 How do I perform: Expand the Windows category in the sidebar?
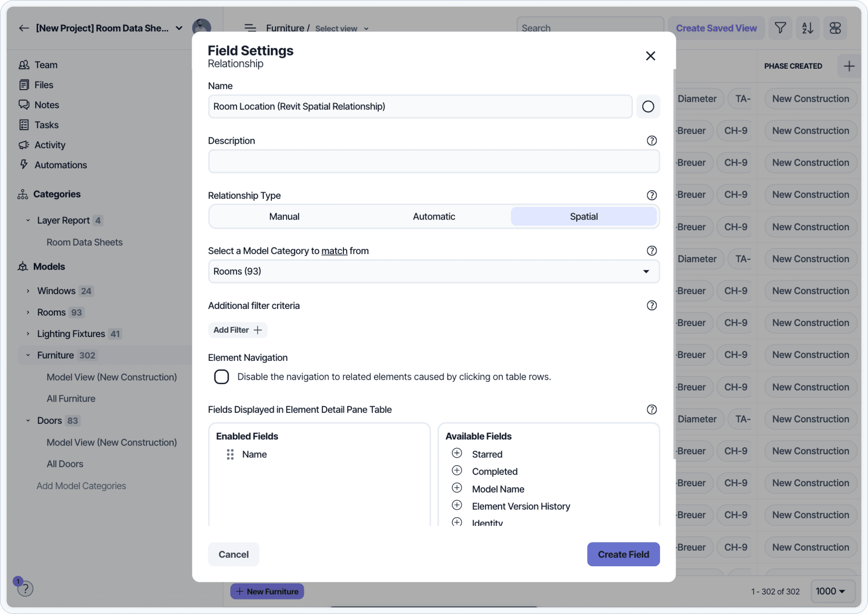pyautogui.click(x=28, y=291)
